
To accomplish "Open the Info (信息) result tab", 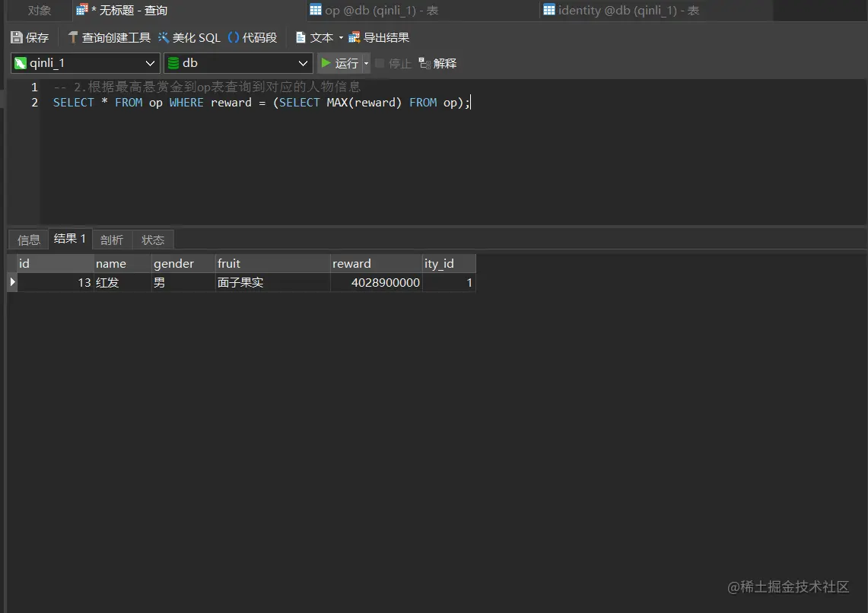I will pos(29,240).
